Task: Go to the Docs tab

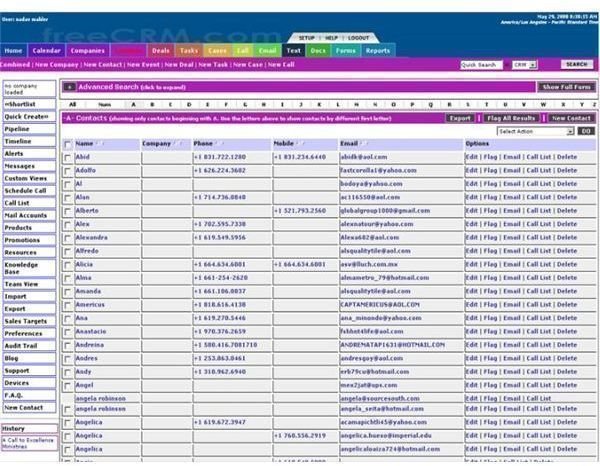Action: click(x=318, y=51)
